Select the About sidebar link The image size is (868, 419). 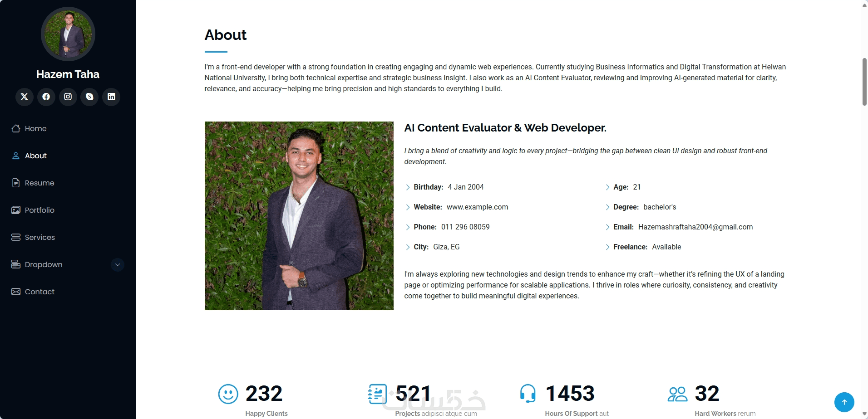click(35, 156)
